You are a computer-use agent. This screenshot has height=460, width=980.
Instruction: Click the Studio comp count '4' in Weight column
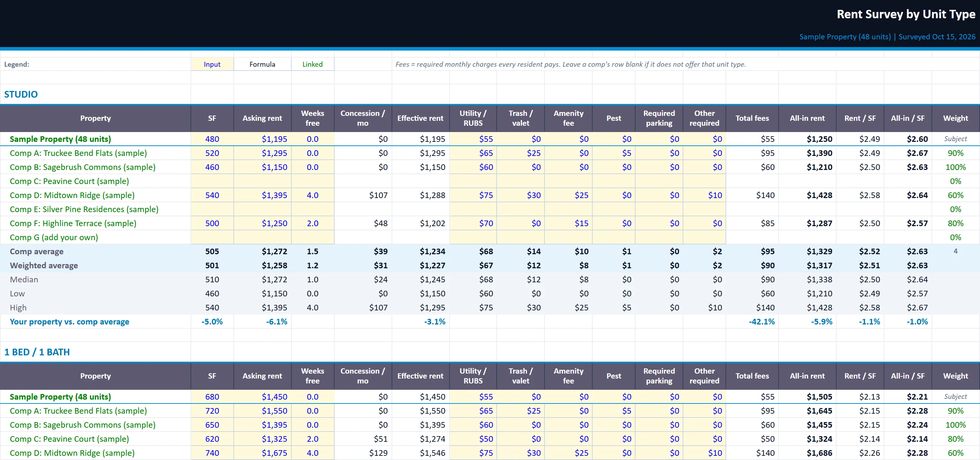coord(955,251)
